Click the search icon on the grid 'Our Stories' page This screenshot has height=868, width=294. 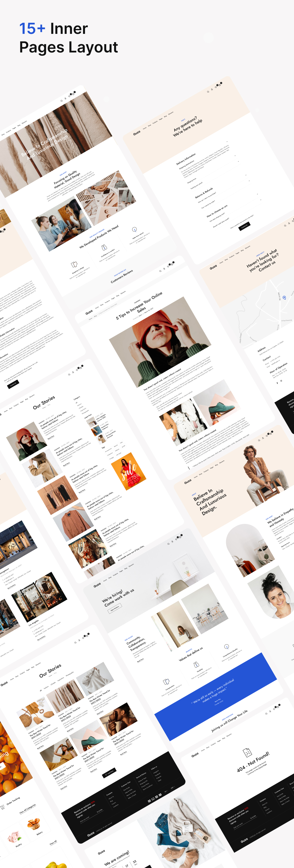pyautogui.click(x=75, y=642)
